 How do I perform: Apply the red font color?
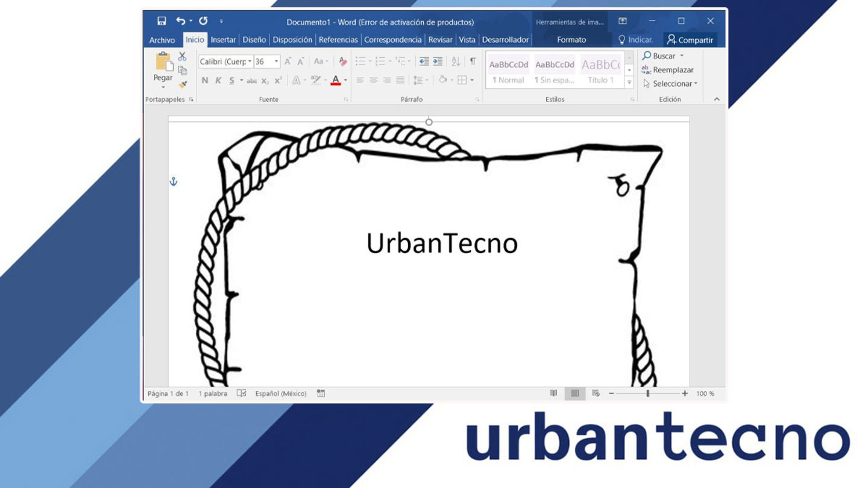336,80
